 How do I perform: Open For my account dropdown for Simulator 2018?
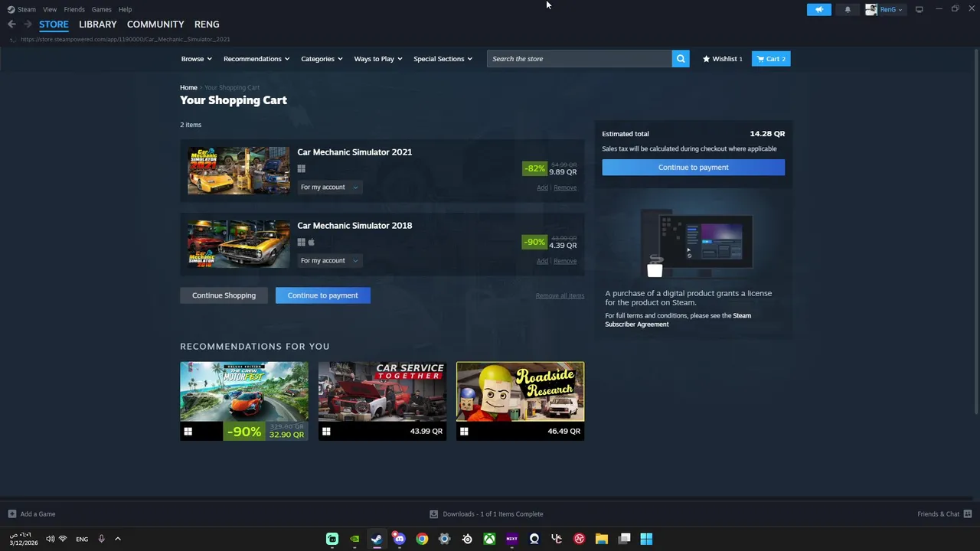pos(329,261)
